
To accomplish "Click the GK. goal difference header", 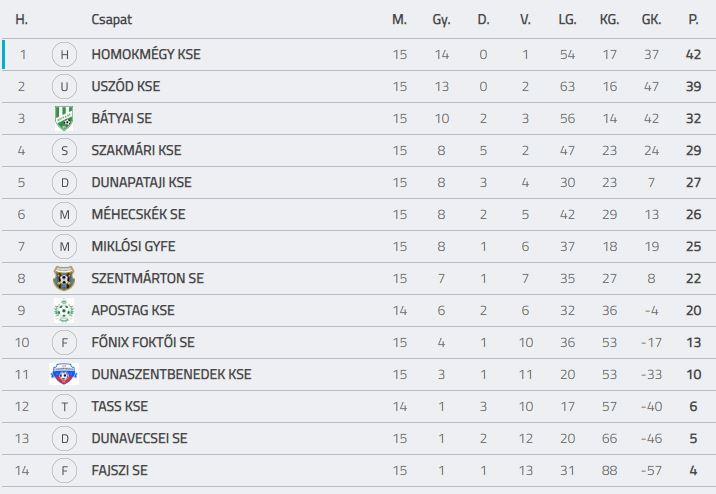I will [651, 19].
